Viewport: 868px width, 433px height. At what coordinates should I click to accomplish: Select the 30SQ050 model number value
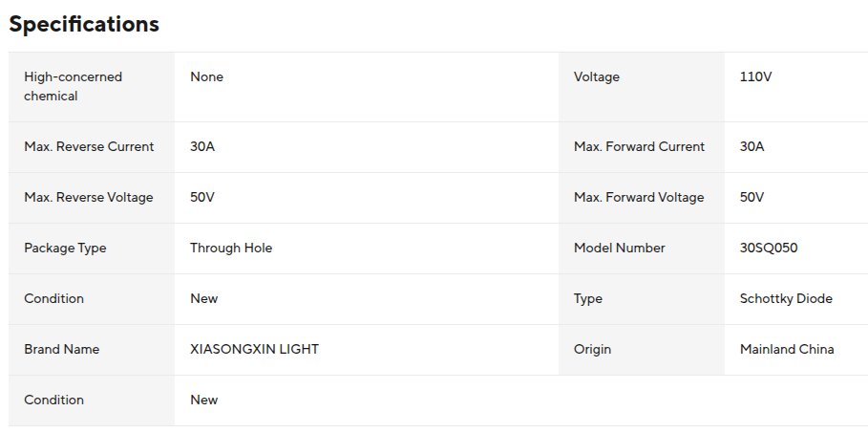769,248
